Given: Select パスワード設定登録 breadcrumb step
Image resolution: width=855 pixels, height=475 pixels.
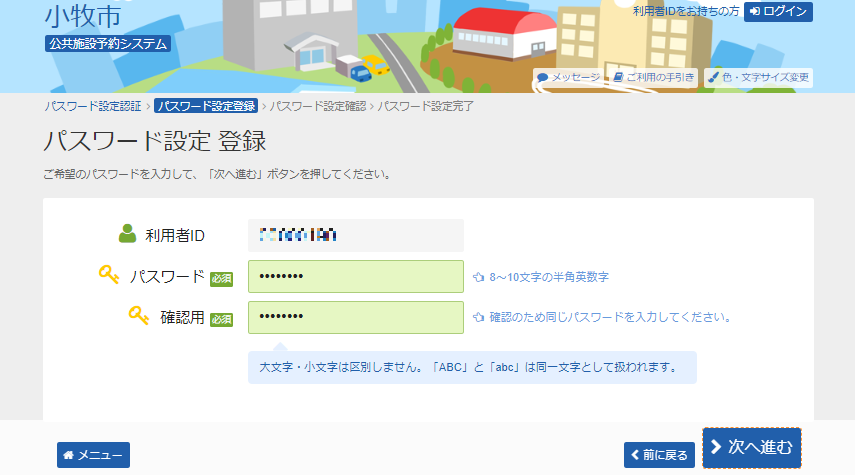Looking at the screenshot, I should coord(206,106).
